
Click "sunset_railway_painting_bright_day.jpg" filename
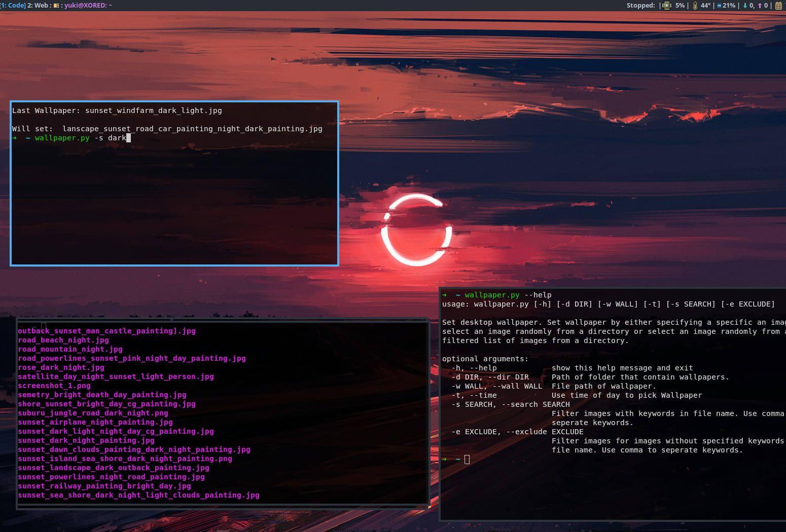pyautogui.click(x=104, y=486)
